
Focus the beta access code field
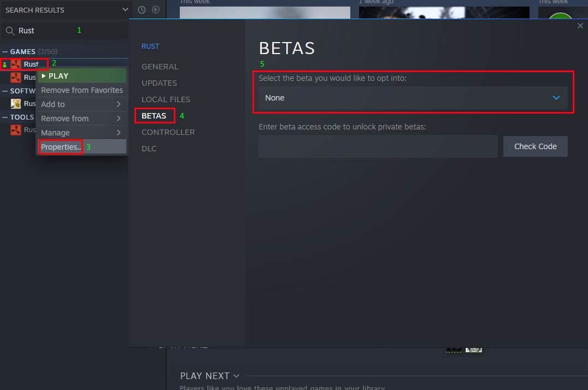point(378,146)
